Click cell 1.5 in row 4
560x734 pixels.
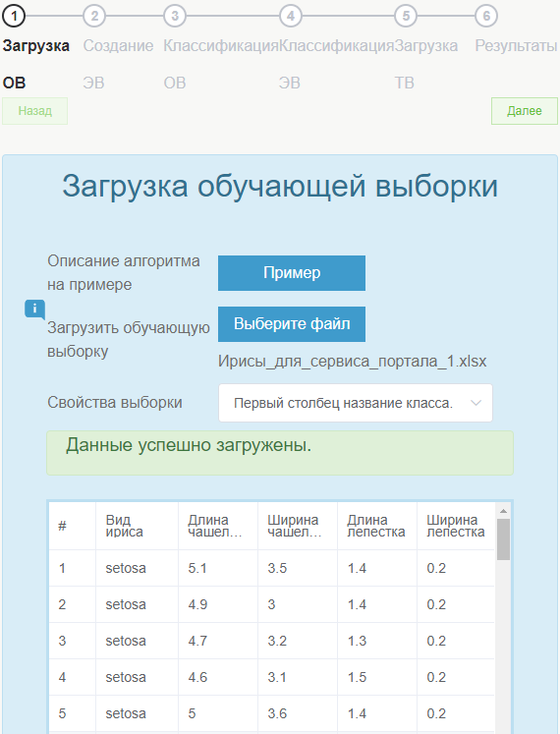(377, 677)
